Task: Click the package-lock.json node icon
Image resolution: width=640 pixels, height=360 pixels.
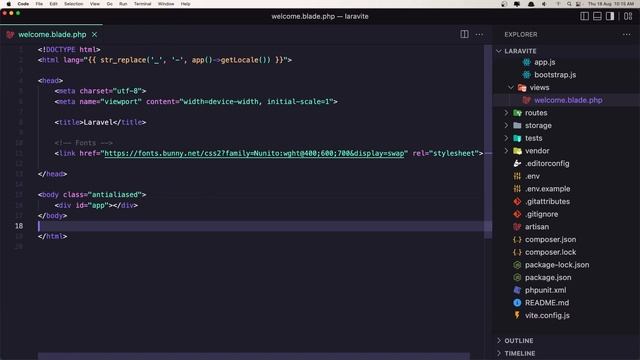Action: (517, 265)
